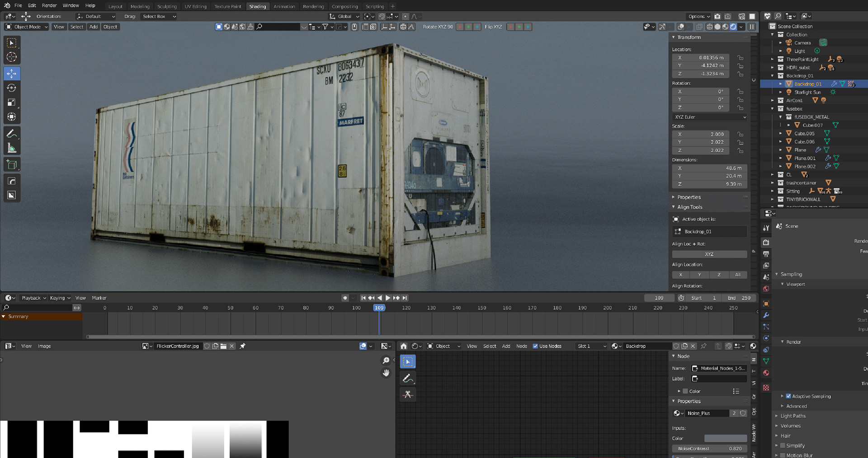The width and height of the screenshot is (868, 458).
Task: Open the XYZ Euler rotation mode dropdown
Action: (x=709, y=117)
